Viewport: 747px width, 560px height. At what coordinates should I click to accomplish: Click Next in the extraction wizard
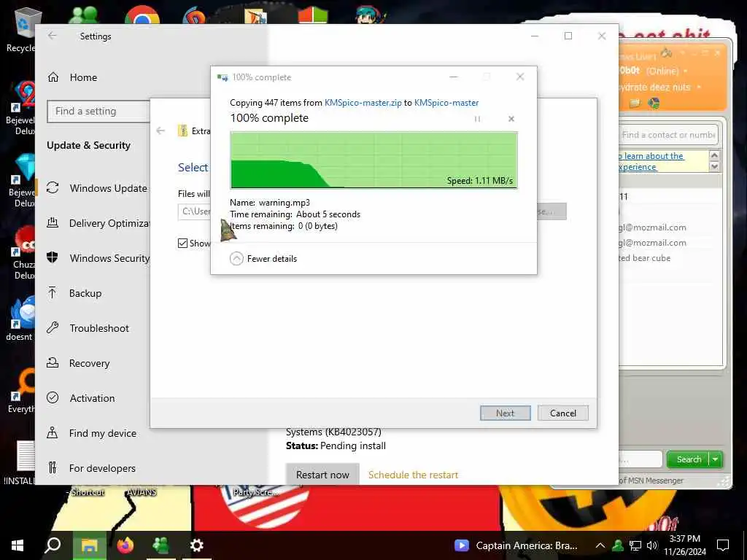(x=505, y=413)
